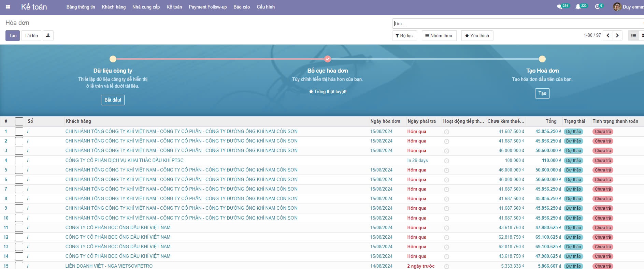The width and height of the screenshot is (644, 269).
Task: Click activity clock icon in row 4
Action: tap(446, 161)
